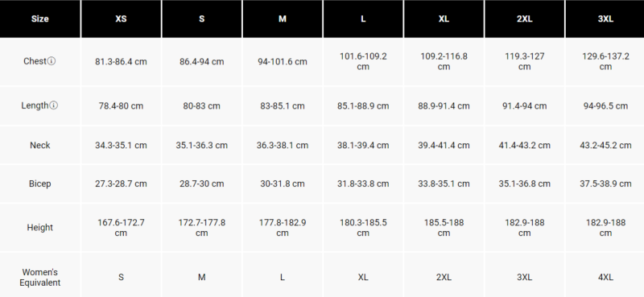Click the Women's Equivalent row label
The height and width of the screenshot is (297, 644).
39,278
